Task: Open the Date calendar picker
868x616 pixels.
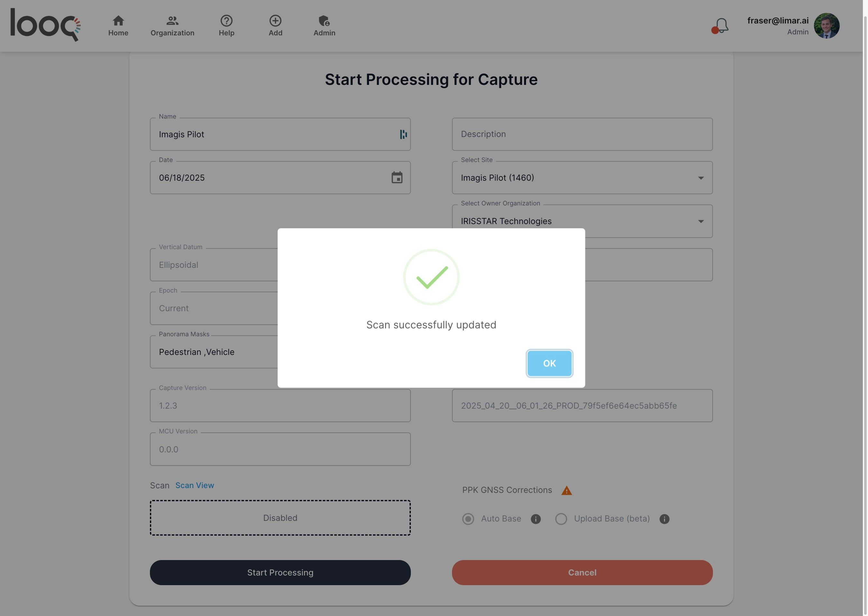Action: (x=397, y=177)
